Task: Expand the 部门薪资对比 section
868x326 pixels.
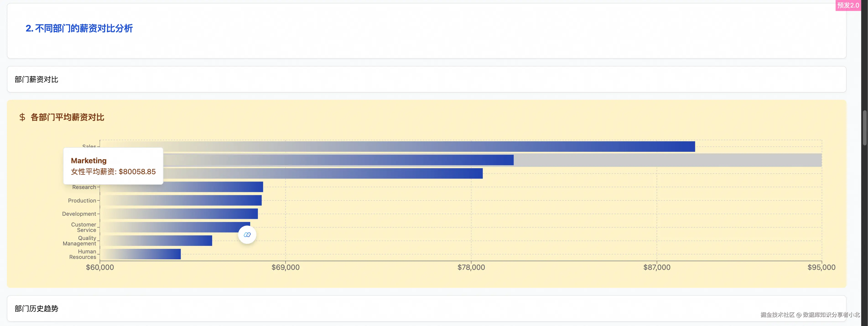Action: [36, 80]
